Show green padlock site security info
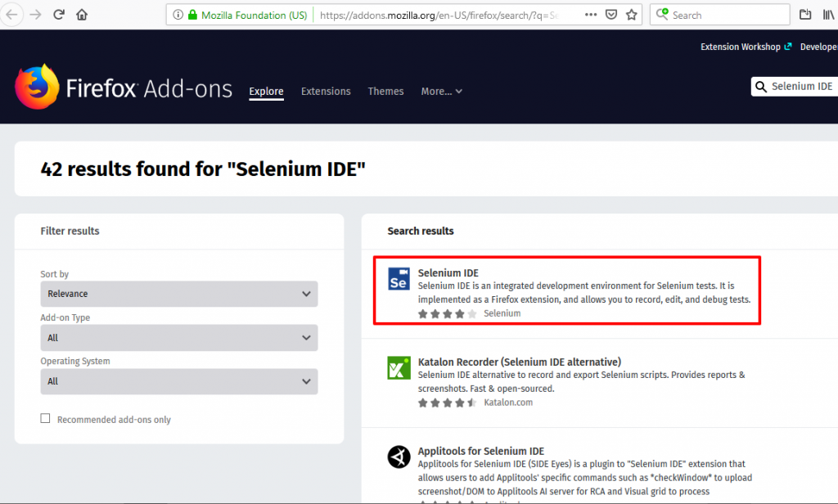This screenshot has height=504, width=838. tap(192, 15)
